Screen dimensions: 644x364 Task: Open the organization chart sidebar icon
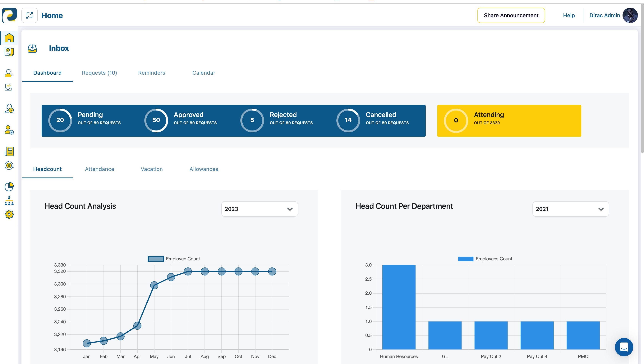[9, 201]
